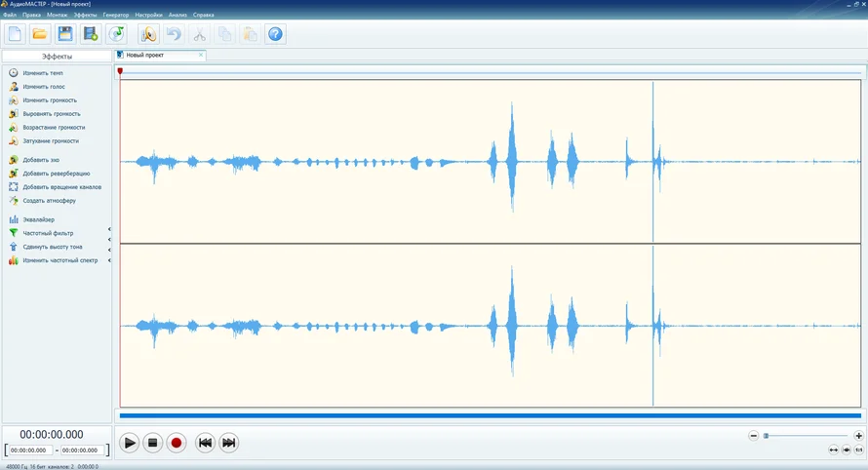Choose Добавить эхо from effects list
This screenshot has width=868, height=470.
[x=41, y=160]
